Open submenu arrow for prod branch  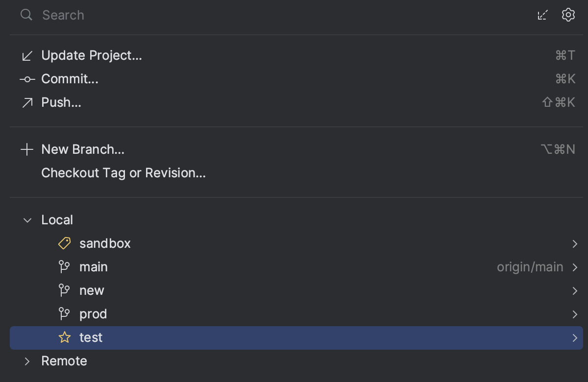pos(575,314)
